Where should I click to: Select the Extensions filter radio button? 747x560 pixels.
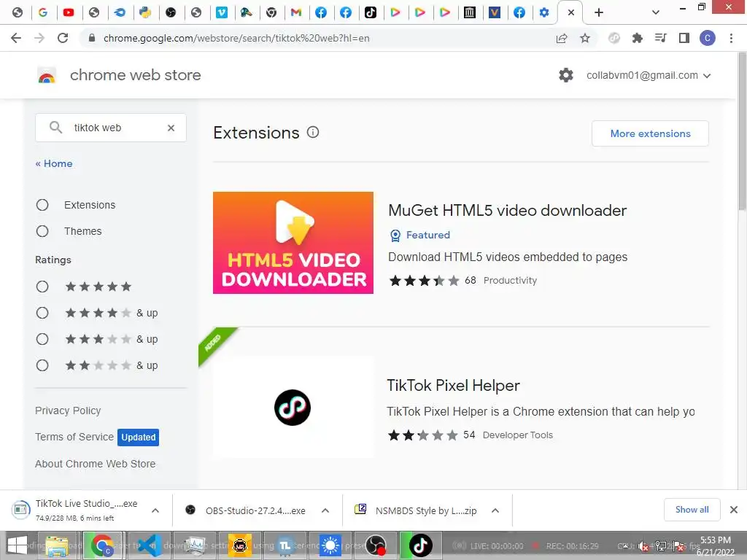42,205
